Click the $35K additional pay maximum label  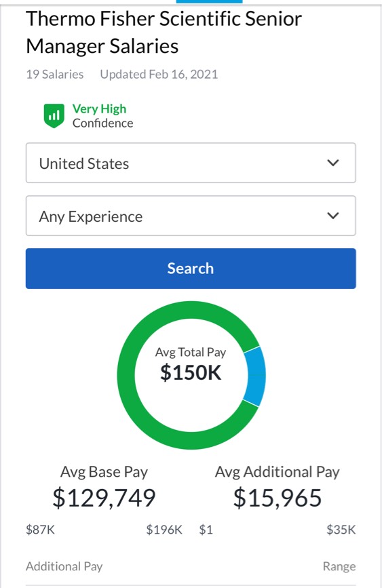click(341, 530)
